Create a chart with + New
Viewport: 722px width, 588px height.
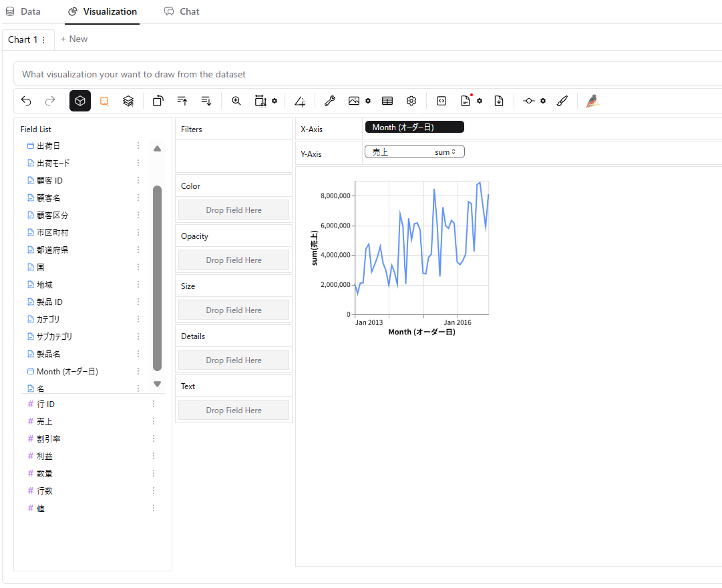click(x=73, y=39)
